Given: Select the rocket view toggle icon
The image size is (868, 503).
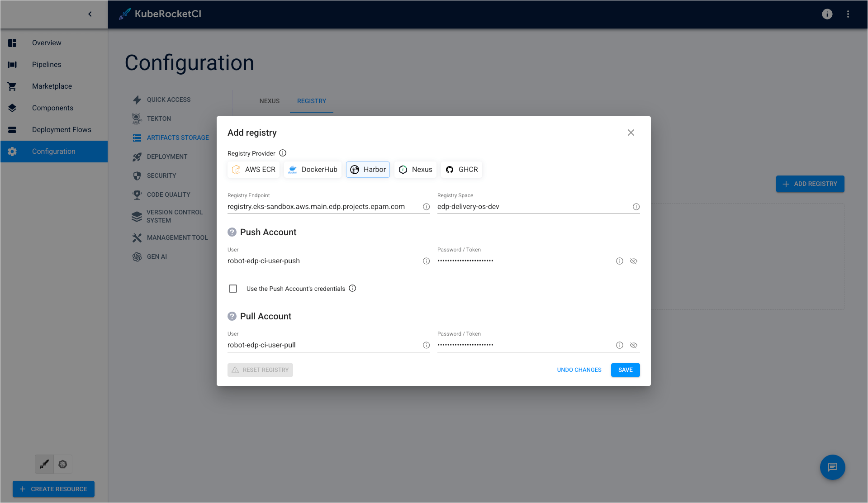Looking at the screenshot, I should (x=44, y=464).
